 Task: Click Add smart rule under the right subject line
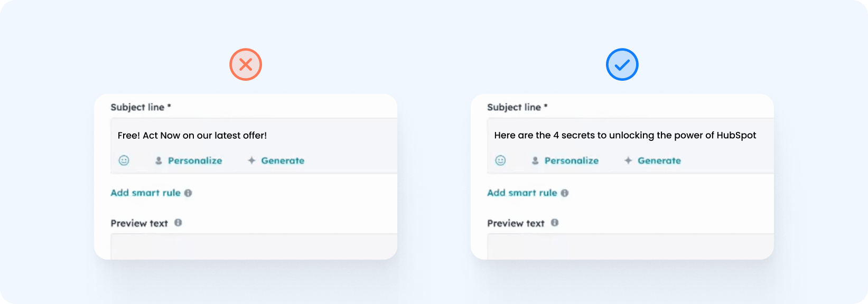pos(522,193)
